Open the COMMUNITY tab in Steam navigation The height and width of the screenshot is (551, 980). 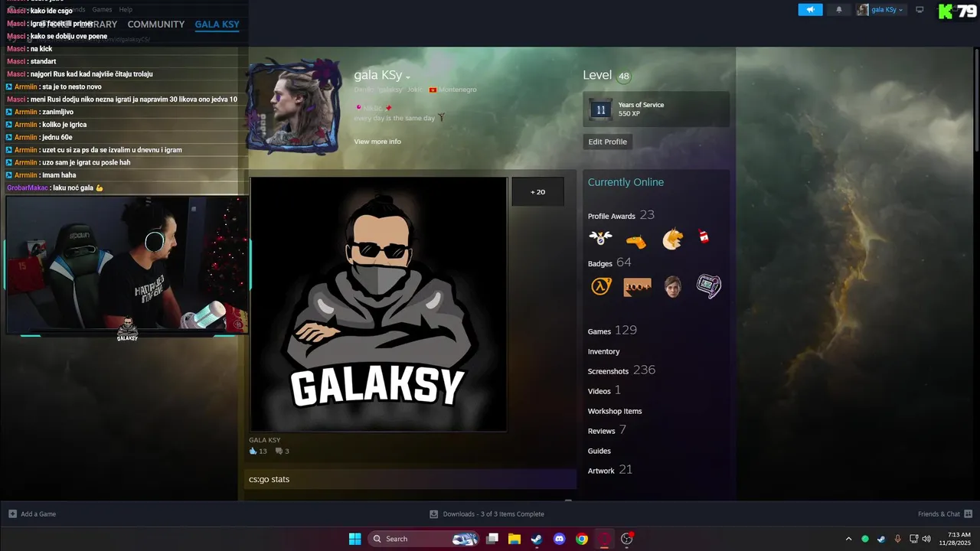[156, 24]
